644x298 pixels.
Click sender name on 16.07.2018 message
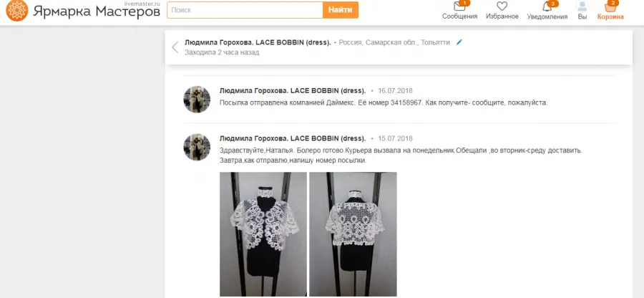[x=293, y=91]
